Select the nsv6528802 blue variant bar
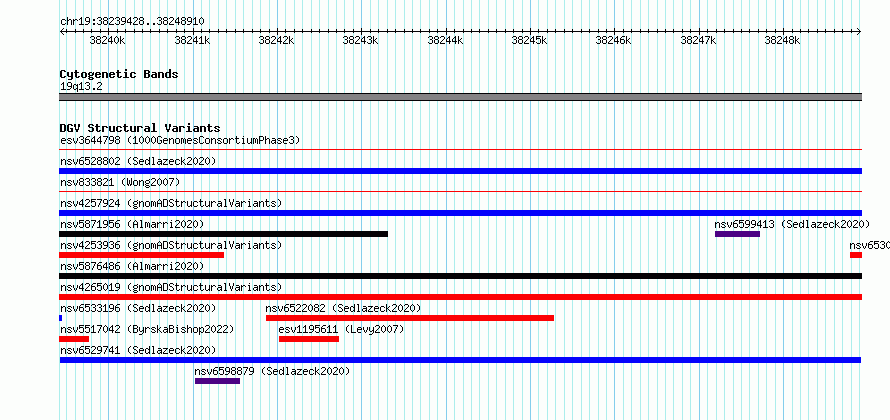890x420 pixels. (460, 171)
